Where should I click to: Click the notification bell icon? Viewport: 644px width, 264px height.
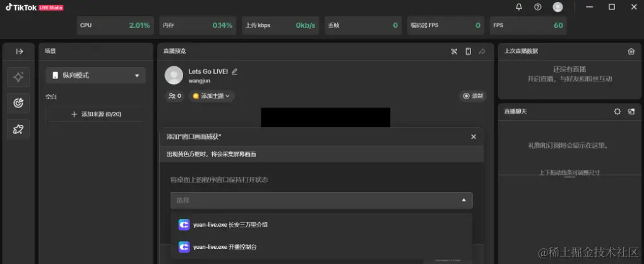point(519,7)
